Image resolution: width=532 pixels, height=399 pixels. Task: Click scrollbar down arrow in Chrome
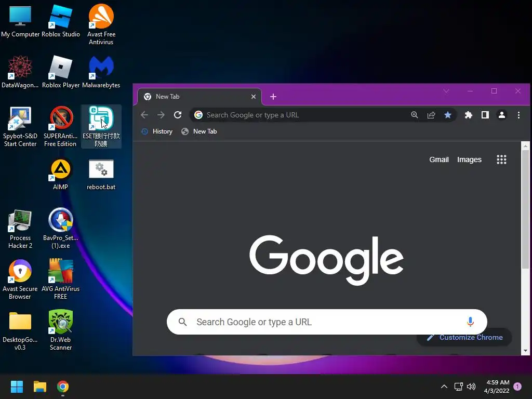(525, 351)
